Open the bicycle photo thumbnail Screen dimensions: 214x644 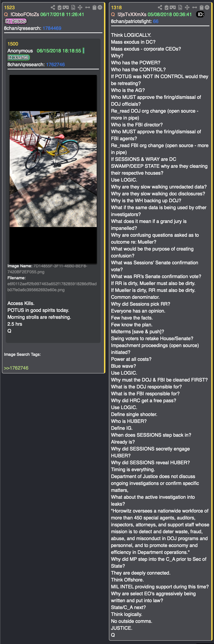click(53, 169)
